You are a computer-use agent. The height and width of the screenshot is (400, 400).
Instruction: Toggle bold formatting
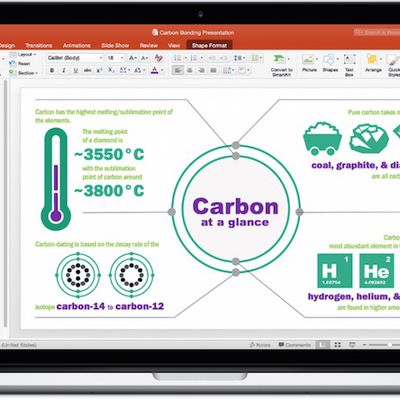[x=52, y=70]
